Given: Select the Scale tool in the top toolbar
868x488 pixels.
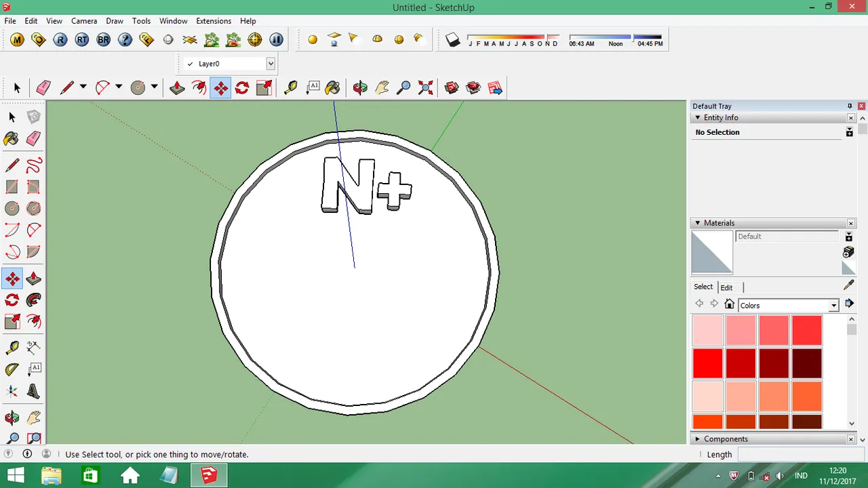Looking at the screenshot, I should pyautogui.click(x=264, y=87).
